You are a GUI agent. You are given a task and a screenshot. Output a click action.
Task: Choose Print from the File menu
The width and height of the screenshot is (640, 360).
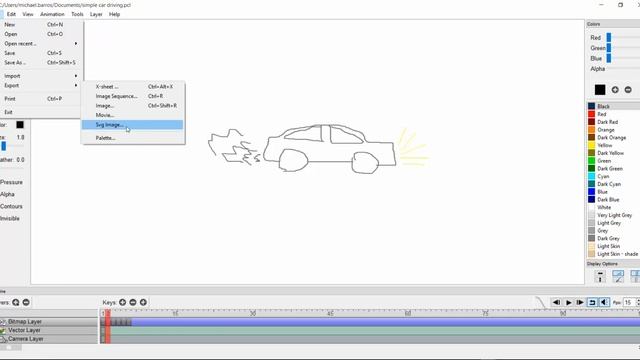(x=41, y=99)
